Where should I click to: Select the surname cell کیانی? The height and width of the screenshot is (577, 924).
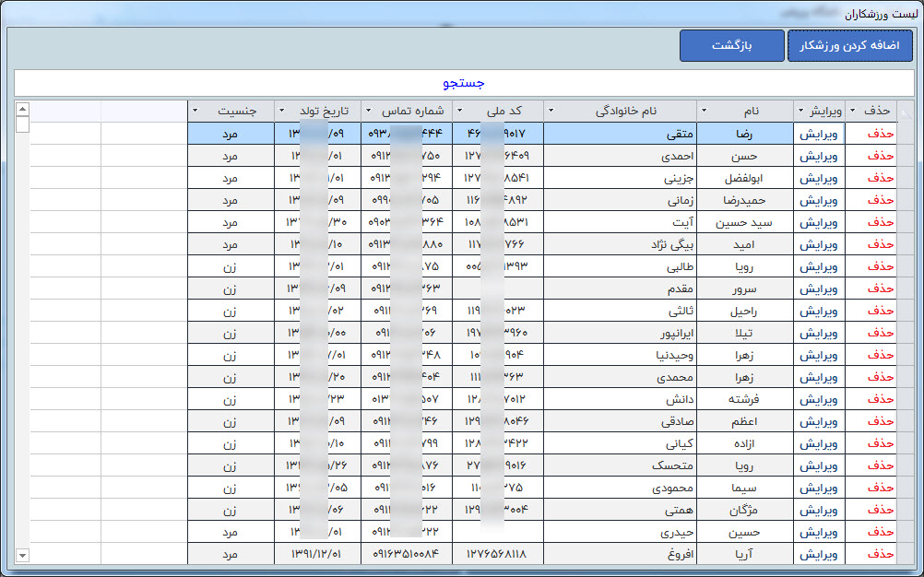click(x=620, y=444)
